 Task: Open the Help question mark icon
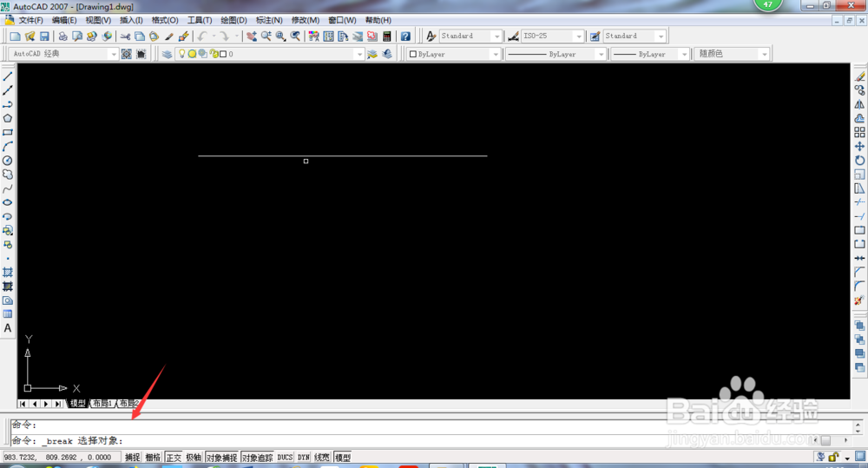[x=405, y=36]
